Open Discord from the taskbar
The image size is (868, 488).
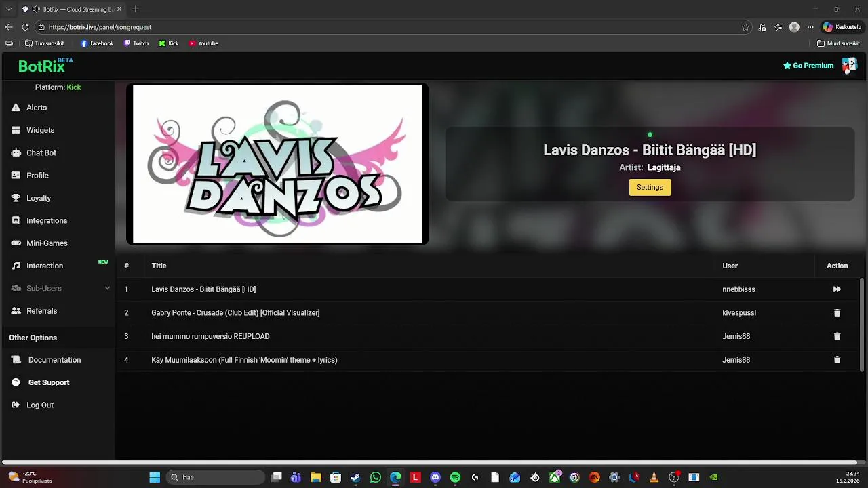coord(435,477)
